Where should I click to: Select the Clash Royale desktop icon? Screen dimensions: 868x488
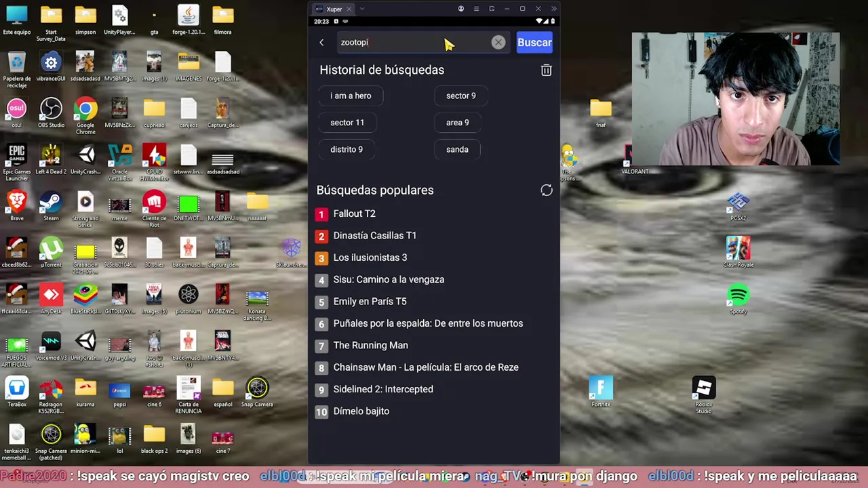[x=738, y=253]
